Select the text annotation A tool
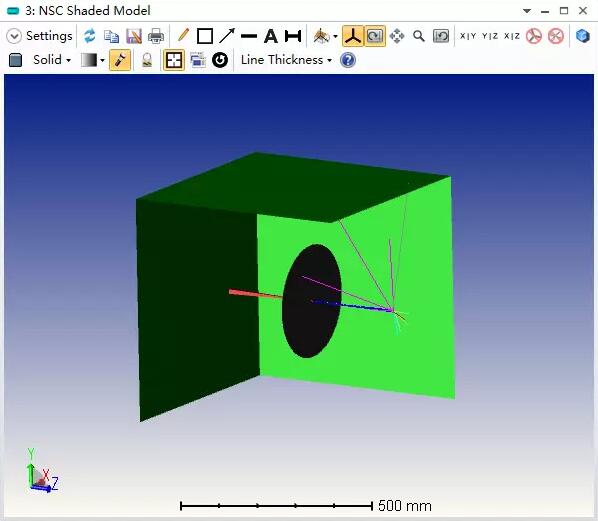Screen dimensions: 598x521 coord(271,36)
